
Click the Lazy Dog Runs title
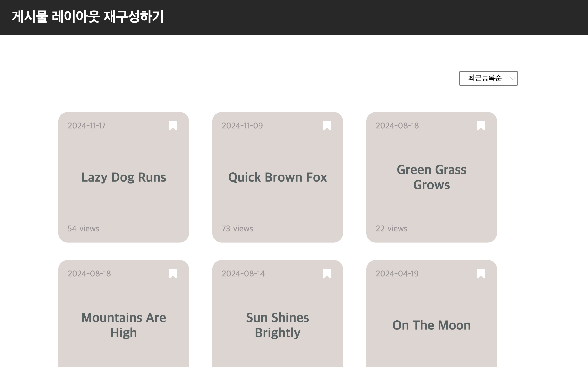pos(124,177)
